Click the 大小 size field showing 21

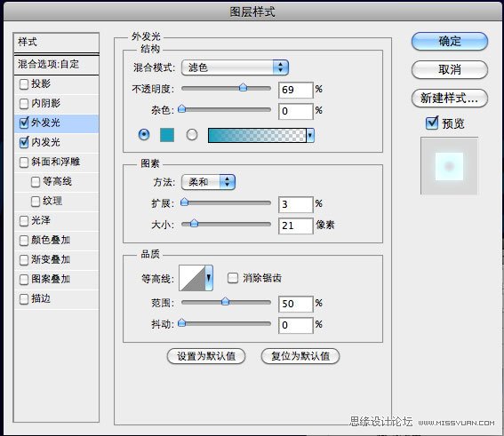point(296,226)
